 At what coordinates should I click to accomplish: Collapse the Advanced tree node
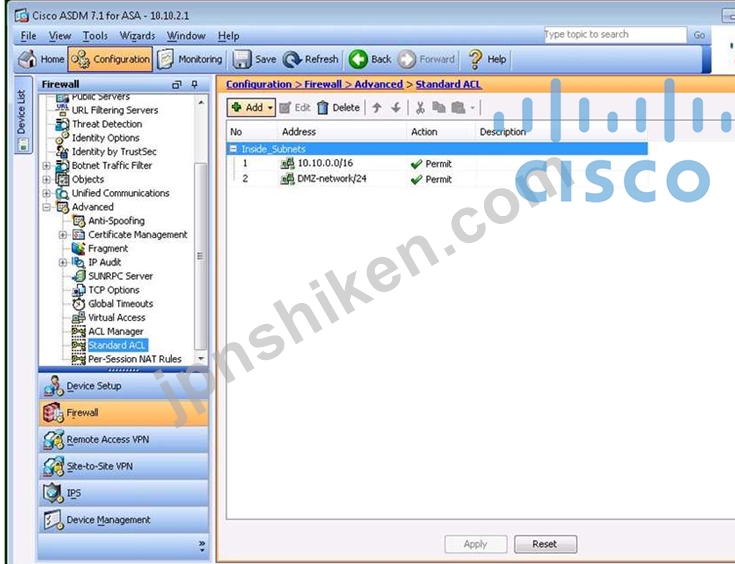pos(46,207)
